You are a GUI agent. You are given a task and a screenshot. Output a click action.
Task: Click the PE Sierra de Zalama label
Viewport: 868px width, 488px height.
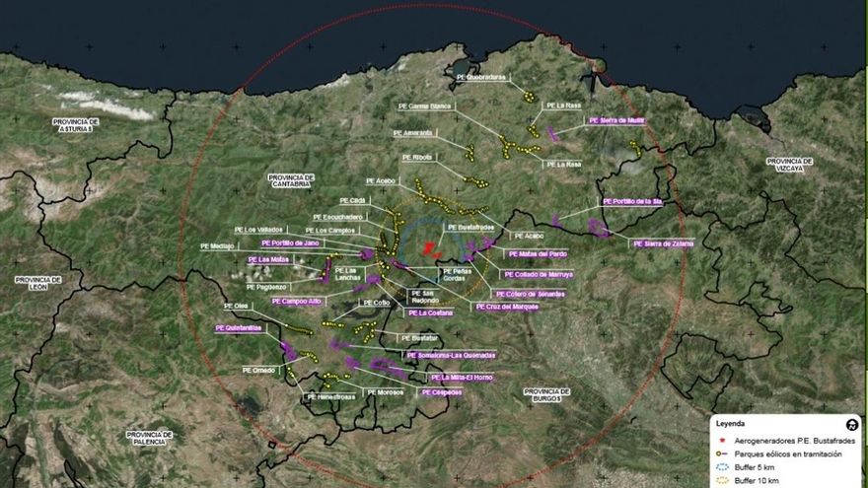point(663,244)
